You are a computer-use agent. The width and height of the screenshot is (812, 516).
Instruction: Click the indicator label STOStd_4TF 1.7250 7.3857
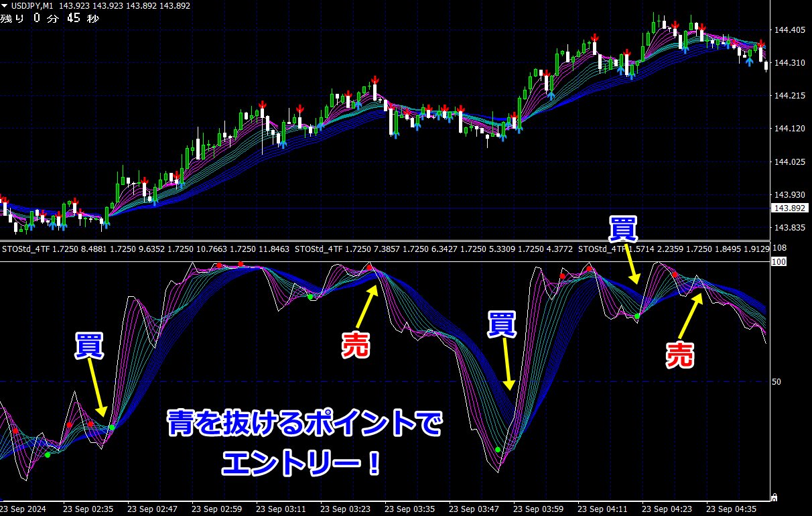(346, 249)
